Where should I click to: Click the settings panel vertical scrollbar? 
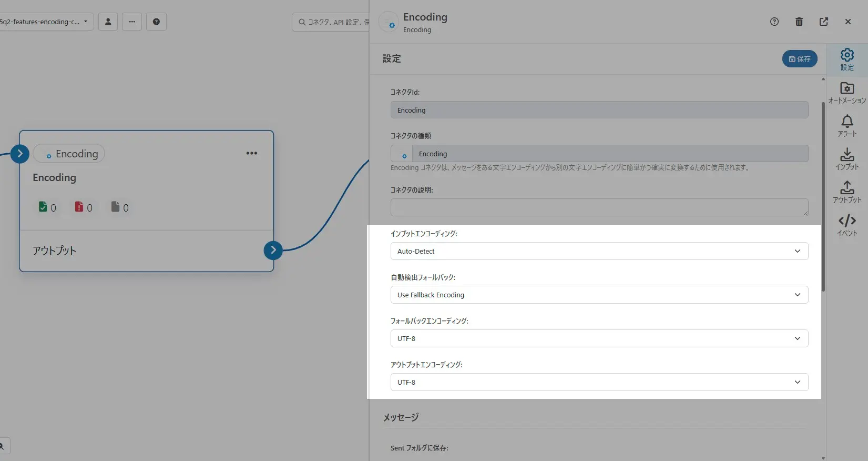[x=823, y=196]
